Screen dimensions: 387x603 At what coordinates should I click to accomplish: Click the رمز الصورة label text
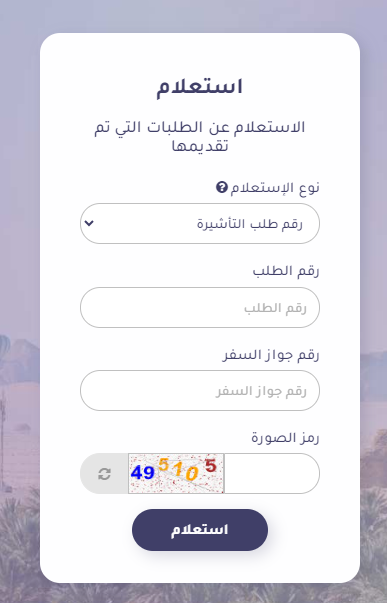[285, 438]
